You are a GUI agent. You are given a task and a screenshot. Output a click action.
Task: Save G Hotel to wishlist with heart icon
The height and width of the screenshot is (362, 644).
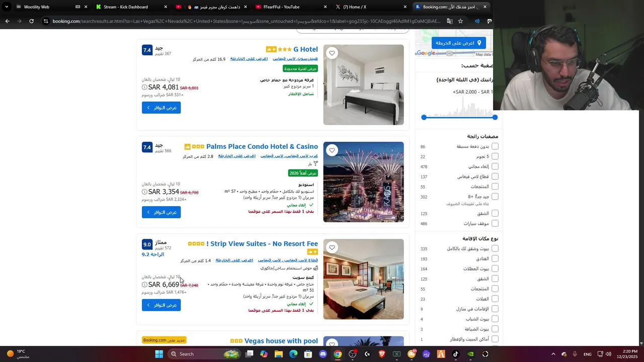click(x=332, y=53)
